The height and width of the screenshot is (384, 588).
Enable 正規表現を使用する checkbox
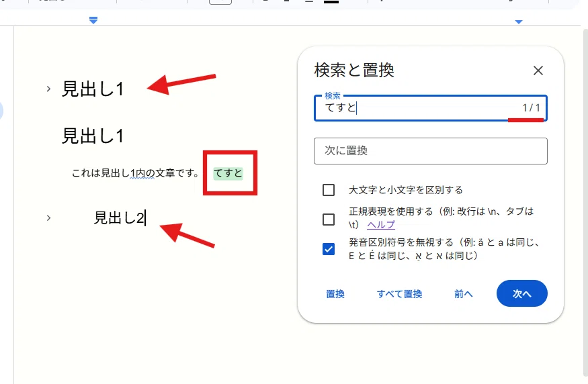pyautogui.click(x=329, y=219)
